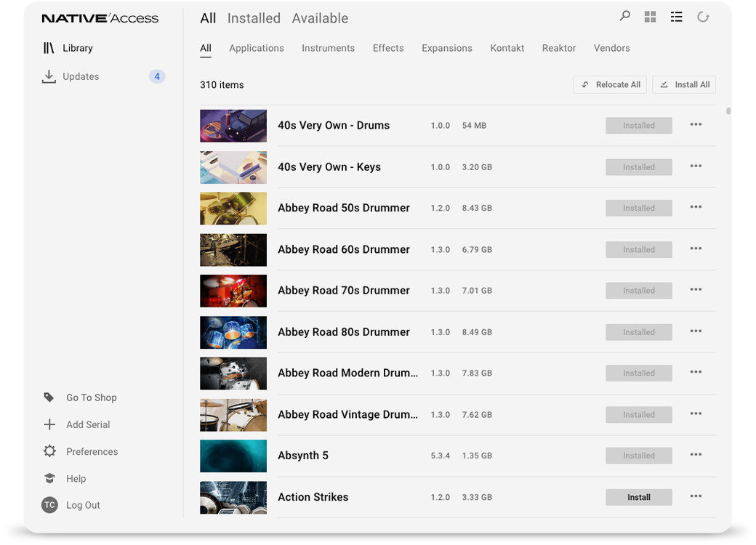Click the 5.3.4 version of Absynth 5
Viewport: 756px width, 545px height.
tap(441, 456)
